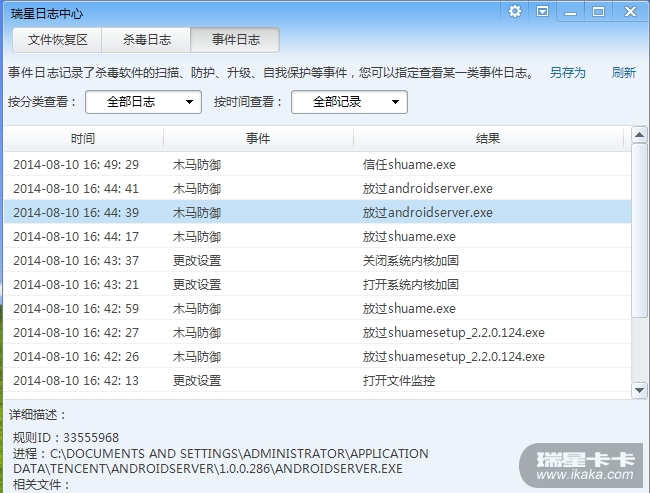Open the 按分类查看 全部日志 dropdown
The image size is (650, 493).
(143, 102)
